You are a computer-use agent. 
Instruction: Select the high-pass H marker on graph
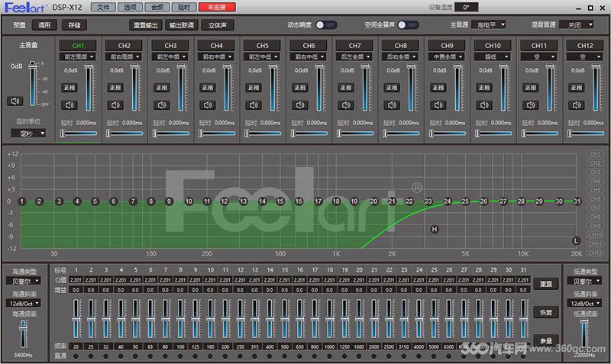[435, 229]
